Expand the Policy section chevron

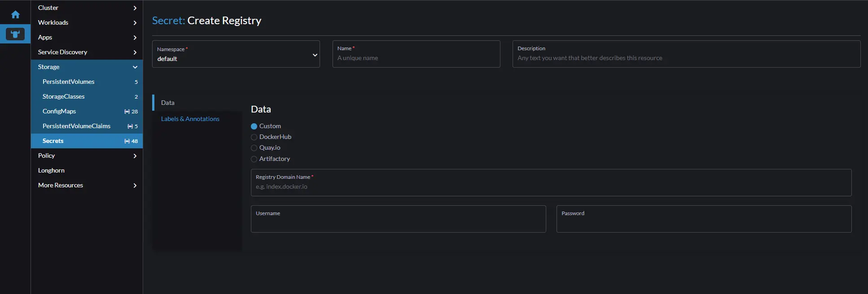click(135, 156)
